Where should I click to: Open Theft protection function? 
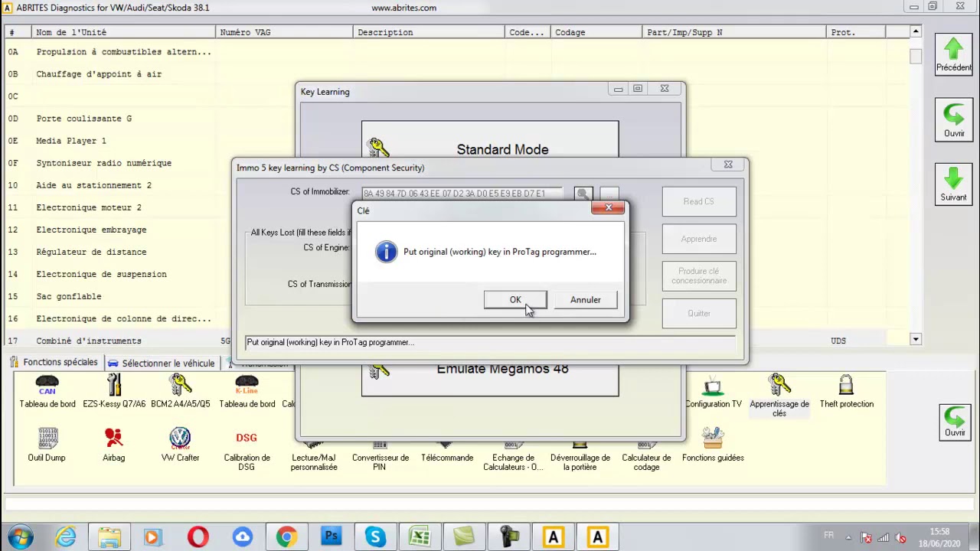pos(846,392)
